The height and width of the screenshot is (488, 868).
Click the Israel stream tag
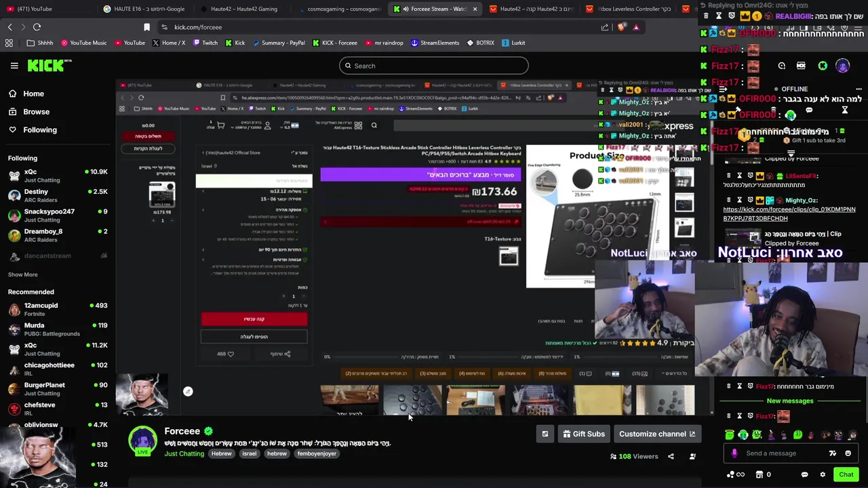(249, 453)
